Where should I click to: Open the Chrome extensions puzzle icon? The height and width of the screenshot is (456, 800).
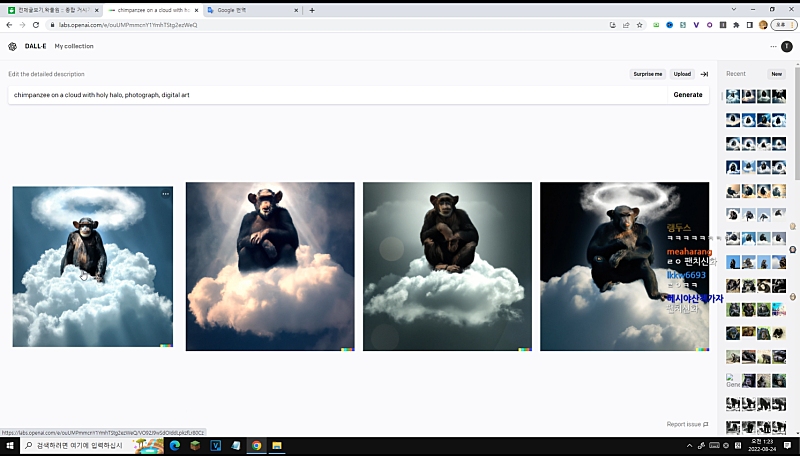point(736,25)
